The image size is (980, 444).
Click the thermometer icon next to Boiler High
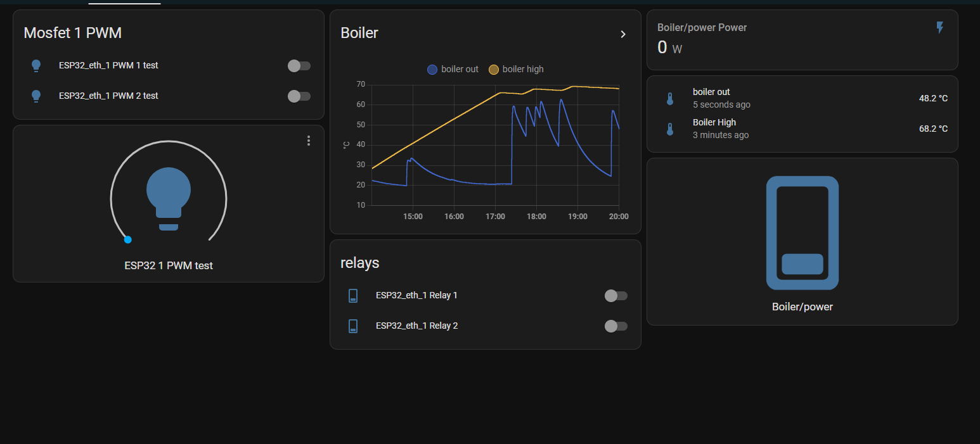[x=670, y=129]
